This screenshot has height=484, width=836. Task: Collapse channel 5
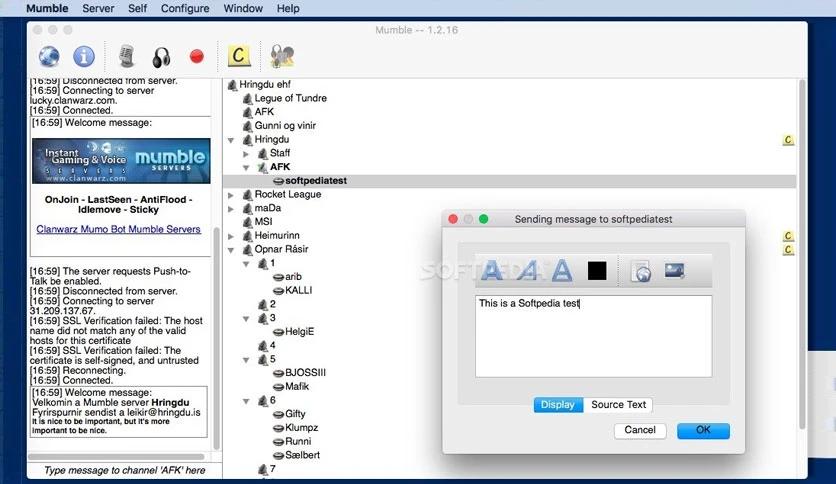pyautogui.click(x=246, y=360)
